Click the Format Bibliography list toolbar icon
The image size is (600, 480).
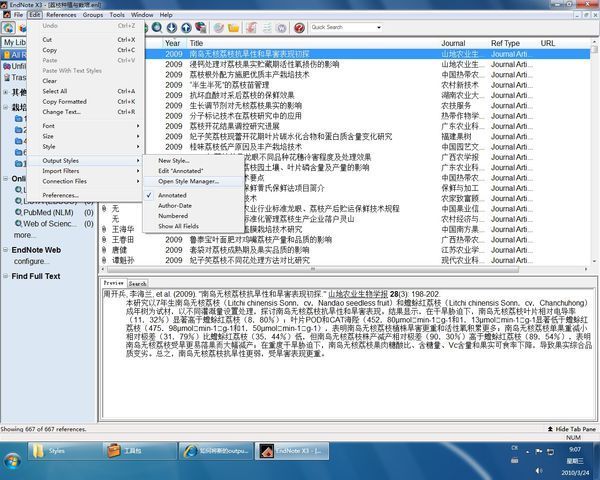(267, 28)
